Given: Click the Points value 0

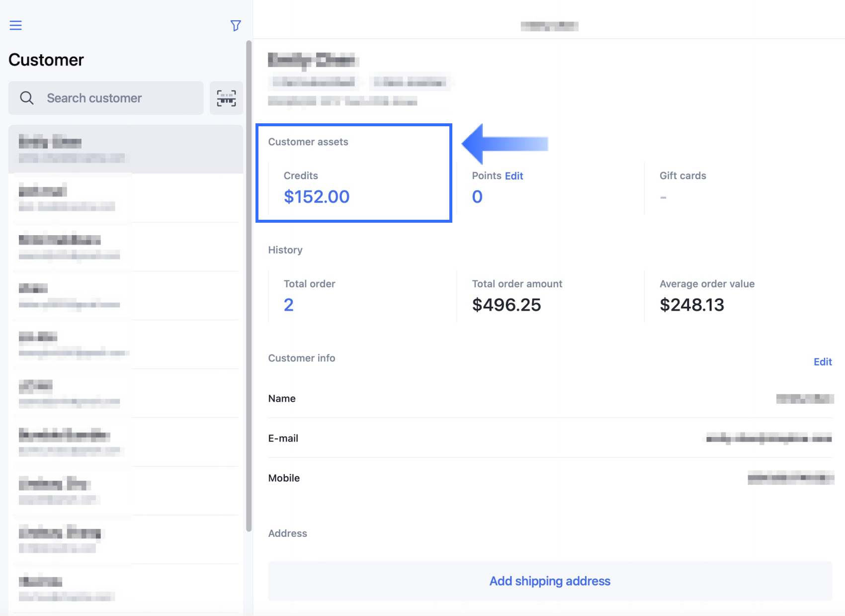Looking at the screenshot, I should click(477, 197).
